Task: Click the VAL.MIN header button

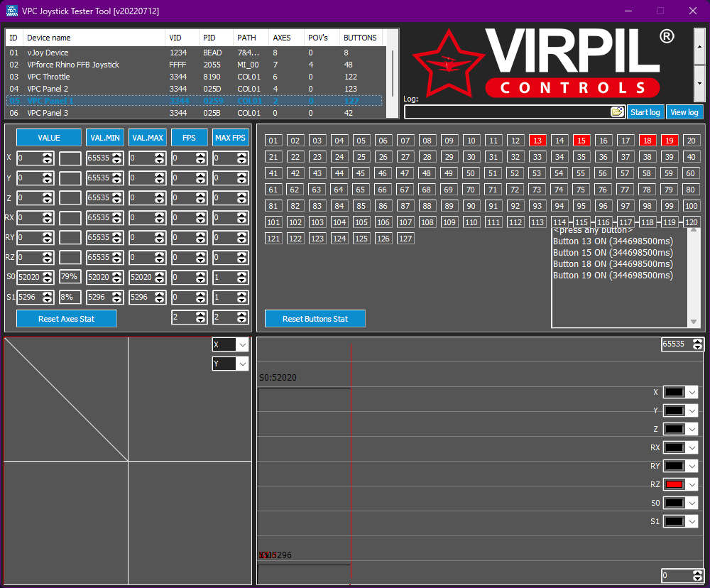Action: [104, 138]
